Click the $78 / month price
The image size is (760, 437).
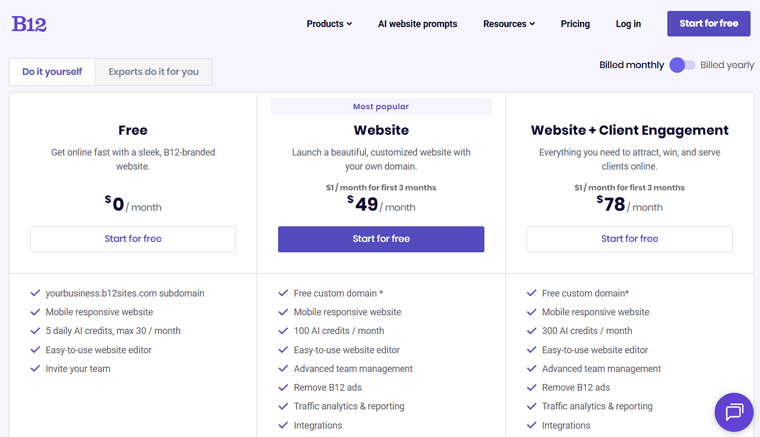pos(629,204)
